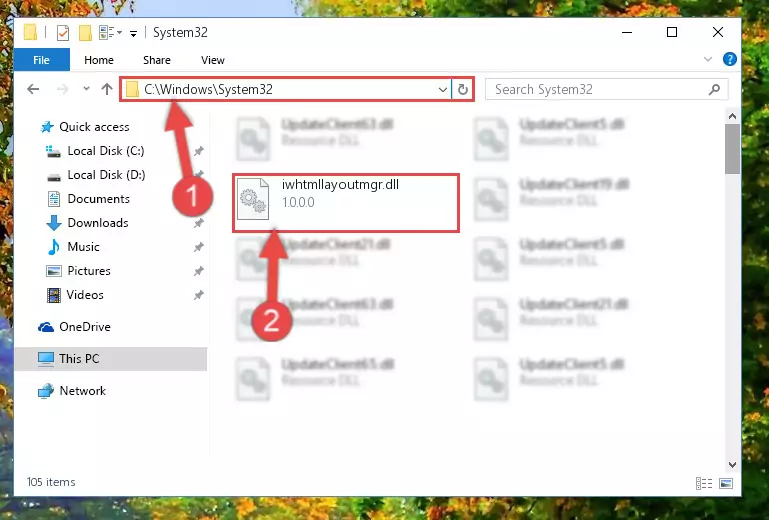
Task: Open Documents in the sidebar
Action: coord(98,199)
